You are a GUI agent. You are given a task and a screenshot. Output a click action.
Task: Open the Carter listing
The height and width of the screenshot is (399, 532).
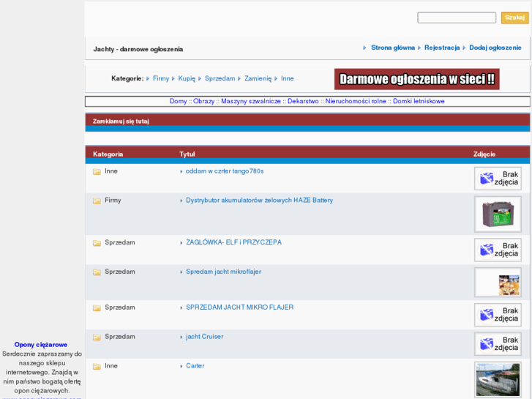click(x=195, y=366)
